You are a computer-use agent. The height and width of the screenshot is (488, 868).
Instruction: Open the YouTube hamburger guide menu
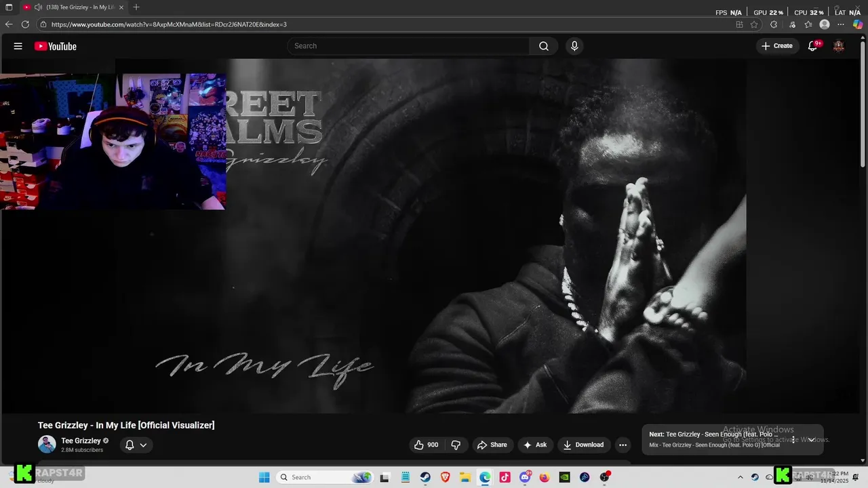click(18, 46)
